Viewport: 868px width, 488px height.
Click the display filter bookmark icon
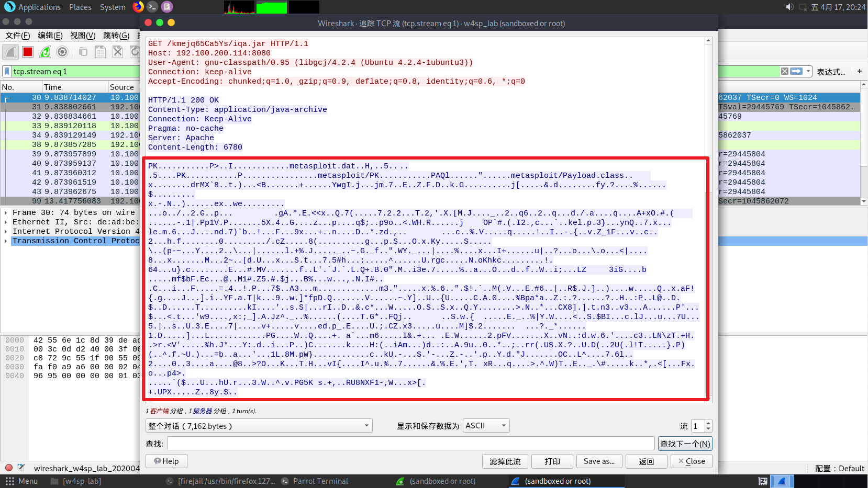pos(7,71)
